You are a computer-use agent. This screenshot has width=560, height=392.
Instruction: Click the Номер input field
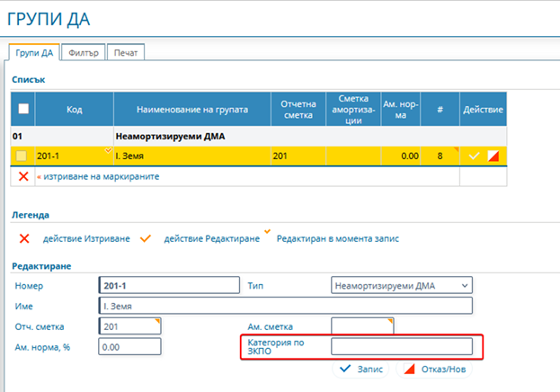169,286
